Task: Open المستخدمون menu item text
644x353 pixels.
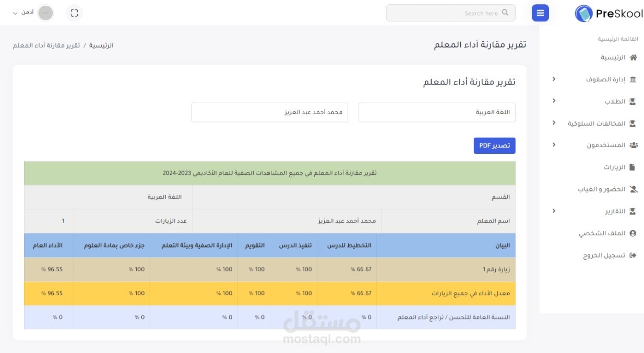Action: [606, 145]
